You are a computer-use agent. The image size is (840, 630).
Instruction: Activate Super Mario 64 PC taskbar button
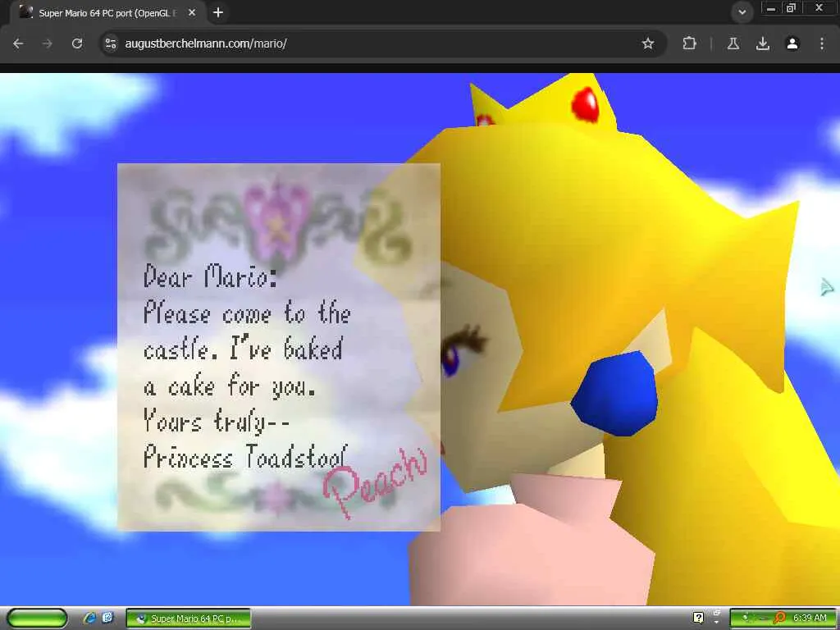[188, 619]
